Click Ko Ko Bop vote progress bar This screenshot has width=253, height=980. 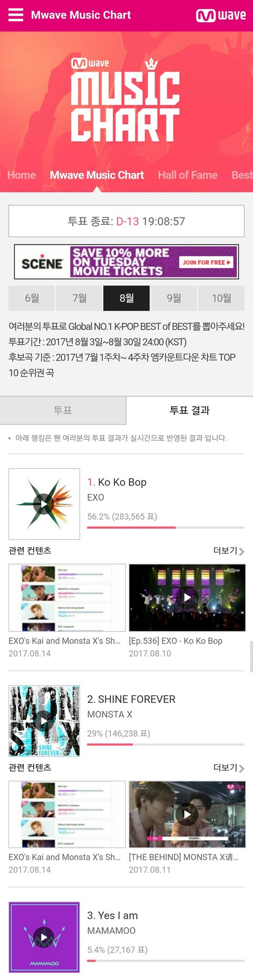166,527
